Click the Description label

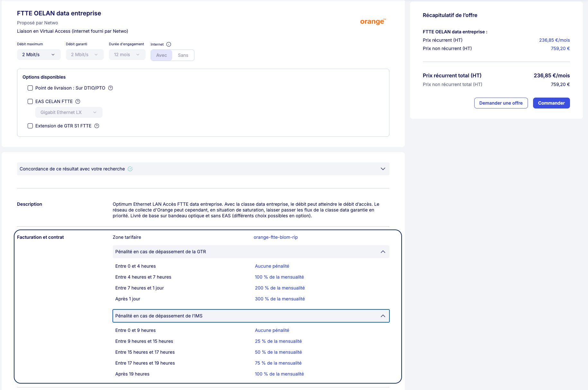(30, 204)
